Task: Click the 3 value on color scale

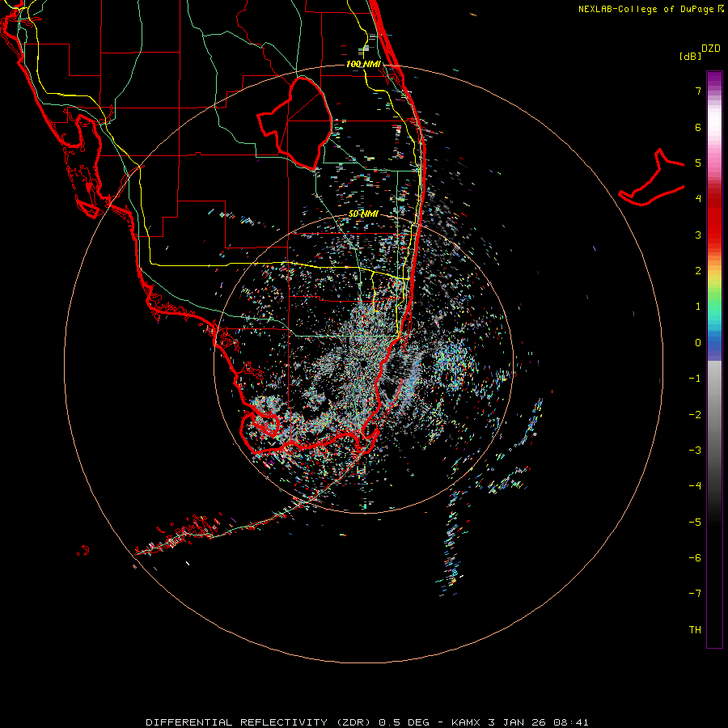Action: click(698, 235)
